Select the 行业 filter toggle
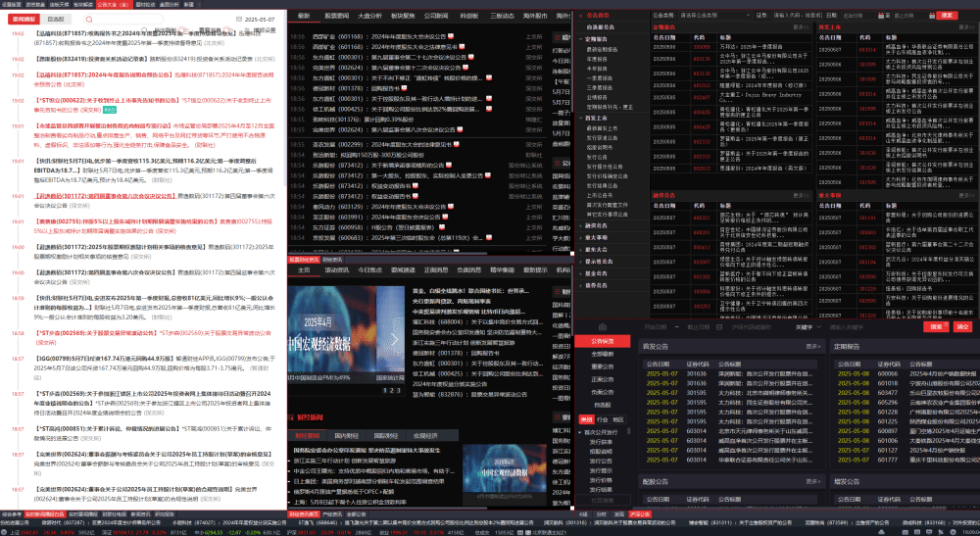This screenshot has width=980, height=536. pyautogui.click(x=603, y=419)
